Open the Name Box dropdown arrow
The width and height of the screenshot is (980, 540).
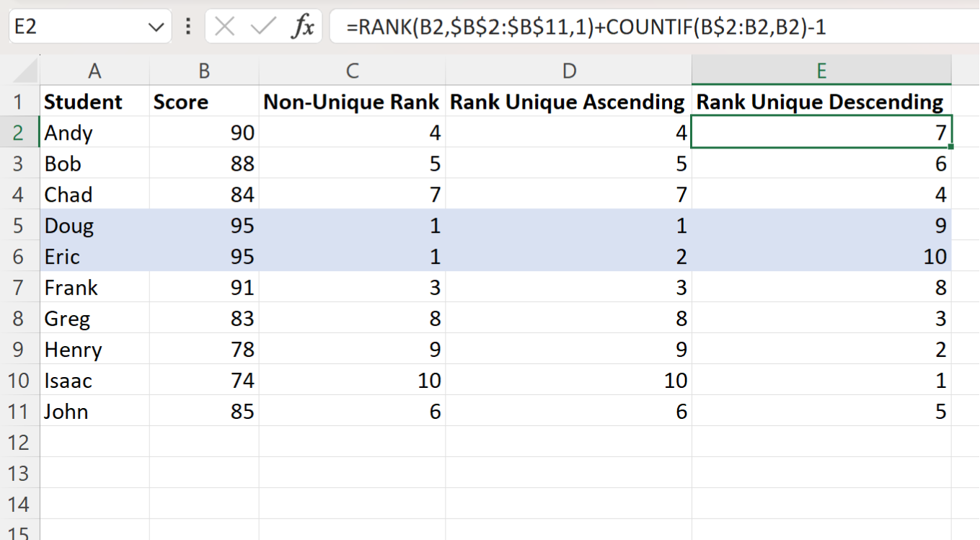point(155,27)
